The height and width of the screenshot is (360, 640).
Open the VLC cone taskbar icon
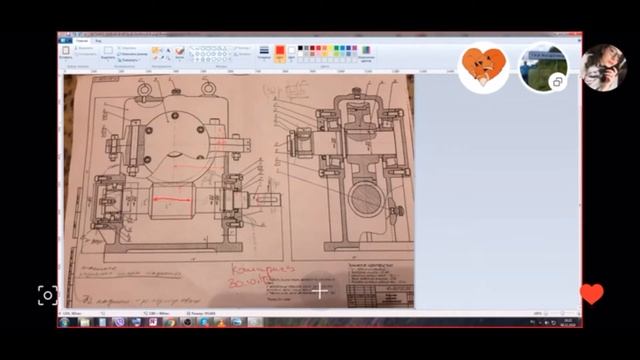point(221,322)
